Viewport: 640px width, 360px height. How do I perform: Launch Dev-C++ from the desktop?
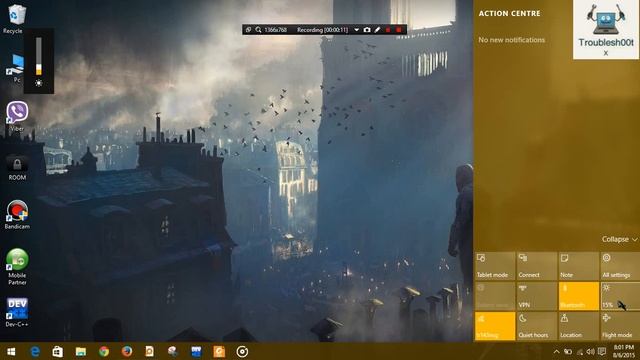pyautogui.click(x=17, y=312)
